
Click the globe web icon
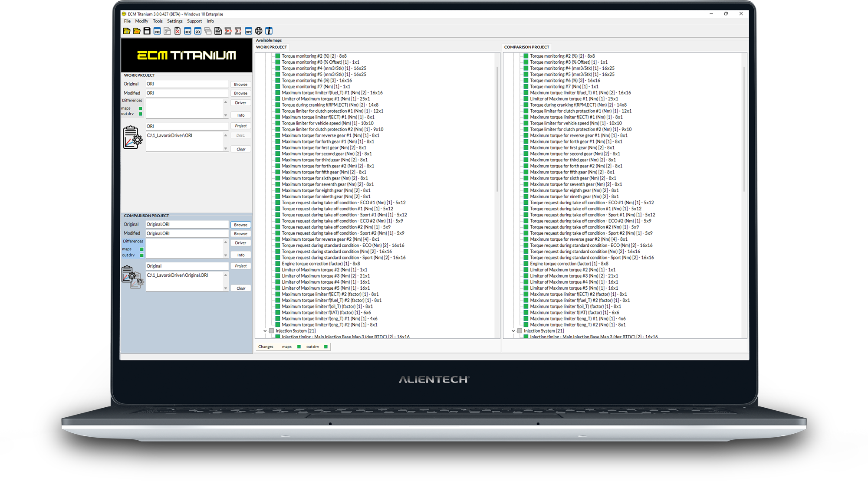pyautogui.click(x=259, y=31)
